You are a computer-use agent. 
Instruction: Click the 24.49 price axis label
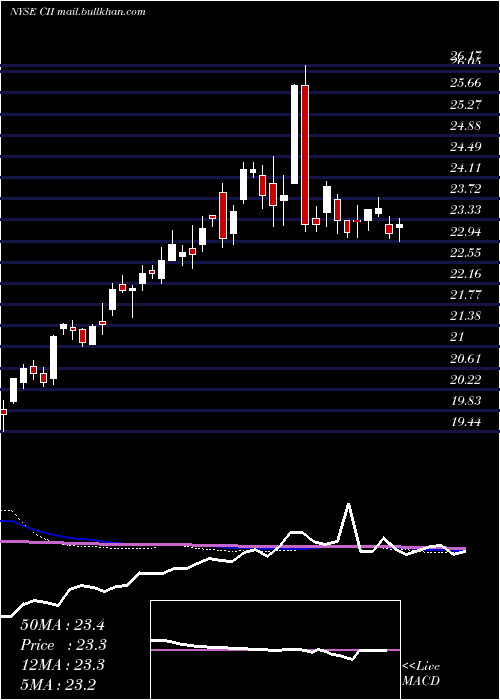point(466,146)
